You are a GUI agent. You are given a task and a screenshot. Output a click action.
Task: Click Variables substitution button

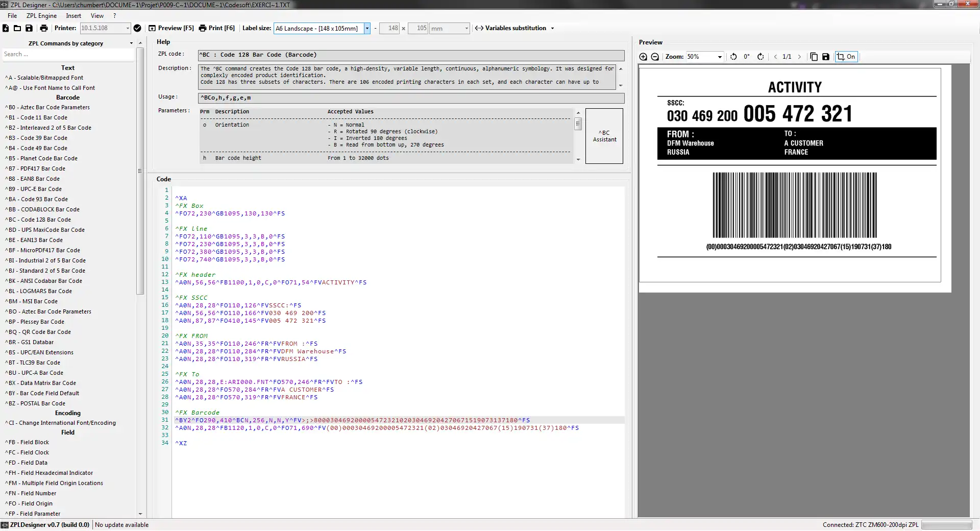point(510,28)
